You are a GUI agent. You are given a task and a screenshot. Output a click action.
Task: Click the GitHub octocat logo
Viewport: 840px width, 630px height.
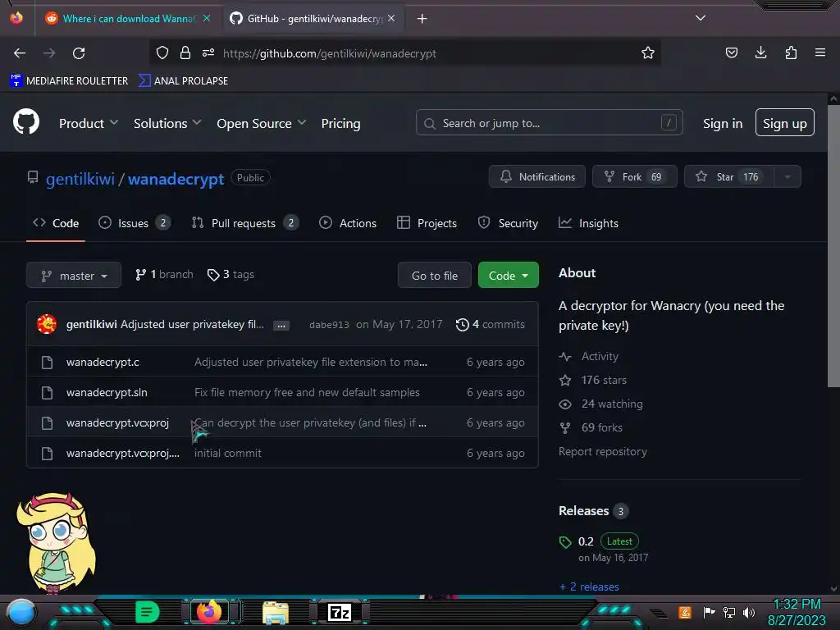26,121
